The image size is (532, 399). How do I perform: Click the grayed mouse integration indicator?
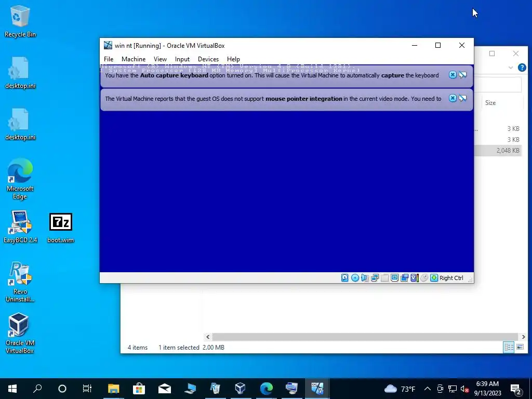[424, 278]
